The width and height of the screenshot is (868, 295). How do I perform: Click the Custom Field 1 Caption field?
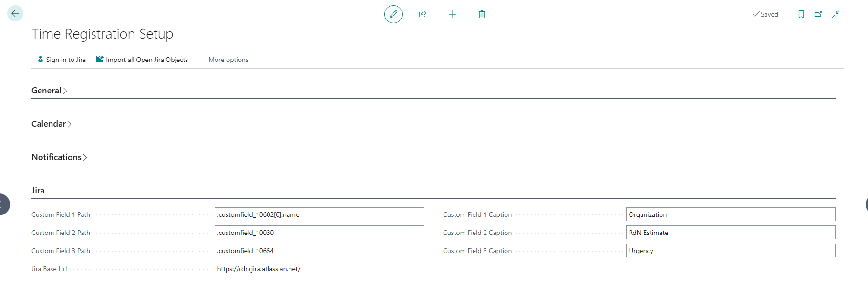(730, 214)
